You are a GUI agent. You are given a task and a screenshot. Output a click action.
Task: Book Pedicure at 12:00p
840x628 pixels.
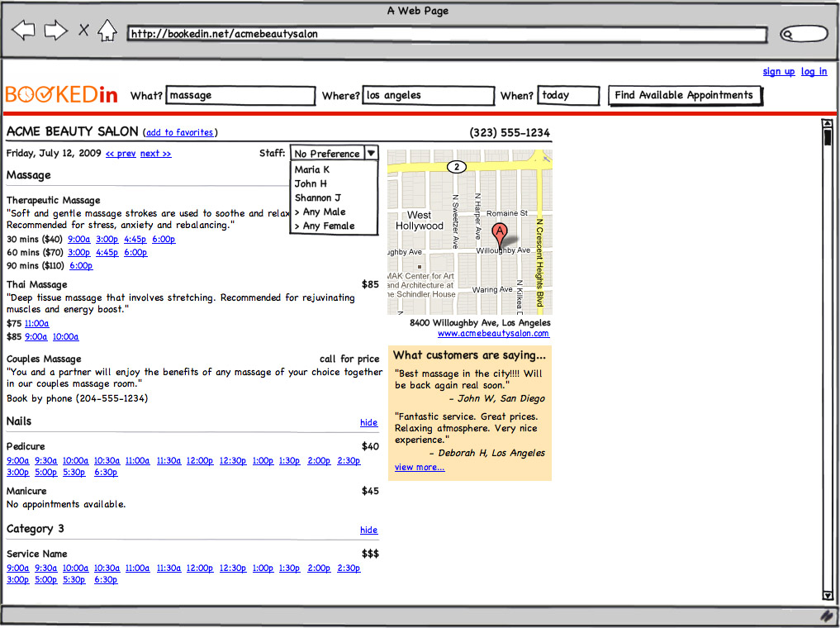(200, 460)
